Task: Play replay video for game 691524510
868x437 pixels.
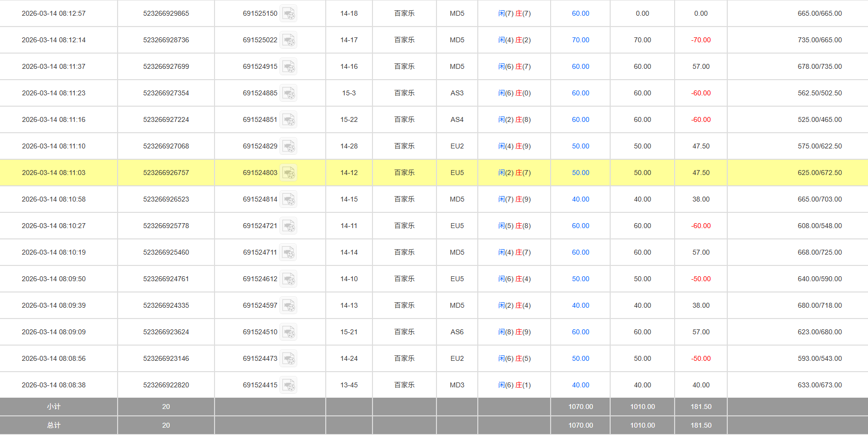Action: pos(288,332)
